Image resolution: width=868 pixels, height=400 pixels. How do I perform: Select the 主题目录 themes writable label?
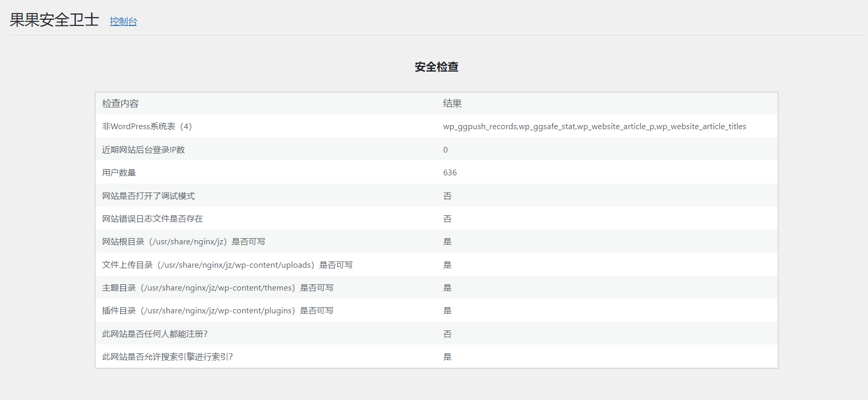218,288
